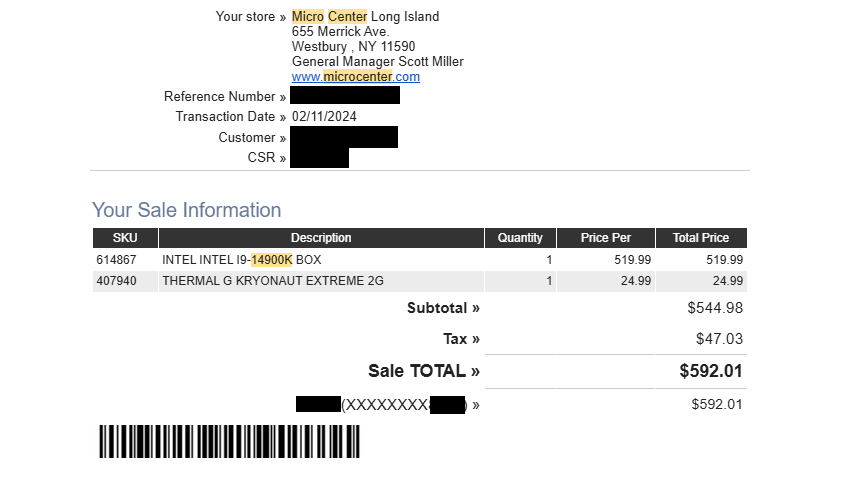Click the Total Price column header
Image resolution: width=860 pixels, height=485 pixels.
[701, 238]
